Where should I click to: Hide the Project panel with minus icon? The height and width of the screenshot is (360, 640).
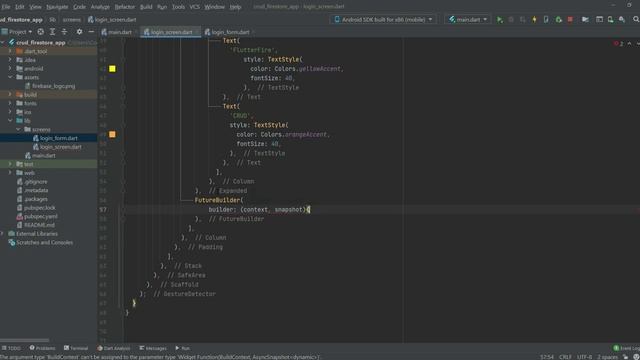pyautogui.click(x=91, y=31)
